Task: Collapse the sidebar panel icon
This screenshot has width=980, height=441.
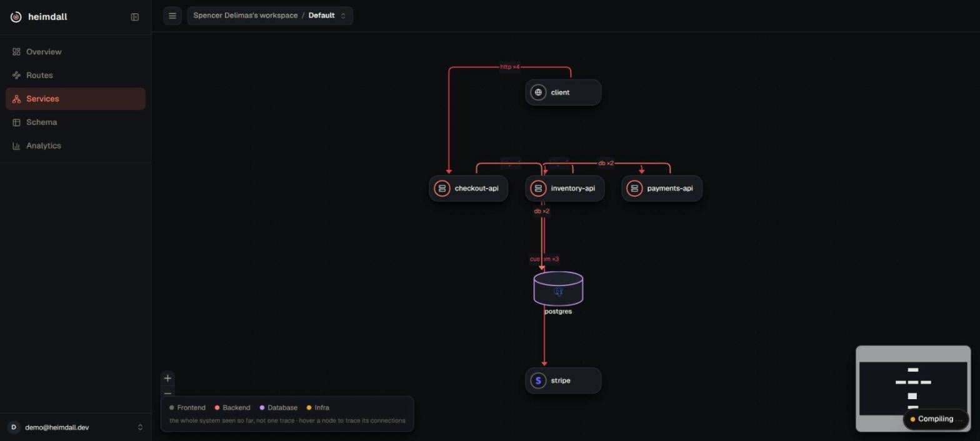Action: (x=135, y=17)
